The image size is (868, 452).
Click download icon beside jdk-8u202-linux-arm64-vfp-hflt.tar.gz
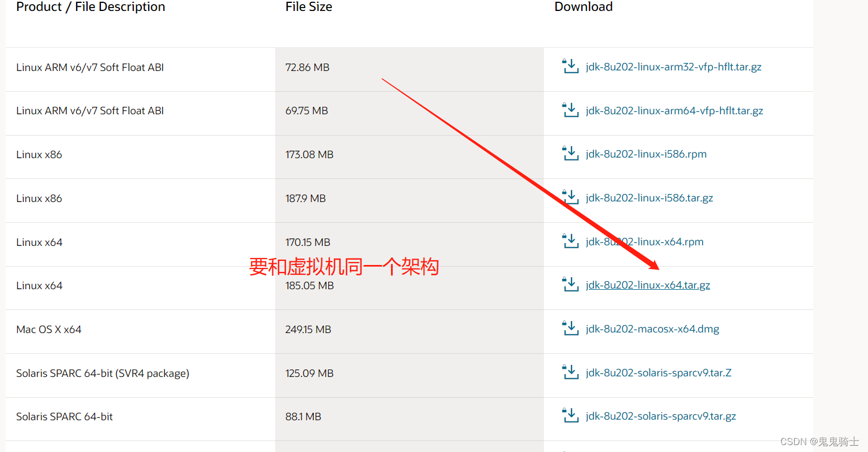[570, 110]
